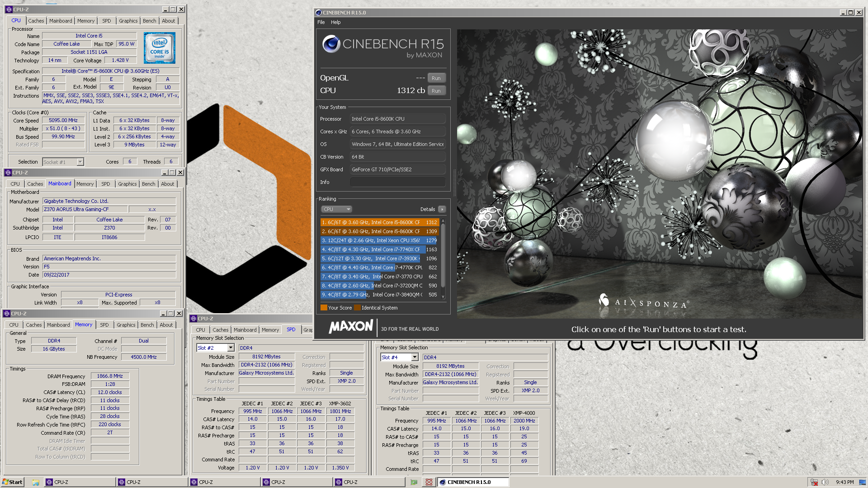Click the rendered spheres preview image

(660, 174)
